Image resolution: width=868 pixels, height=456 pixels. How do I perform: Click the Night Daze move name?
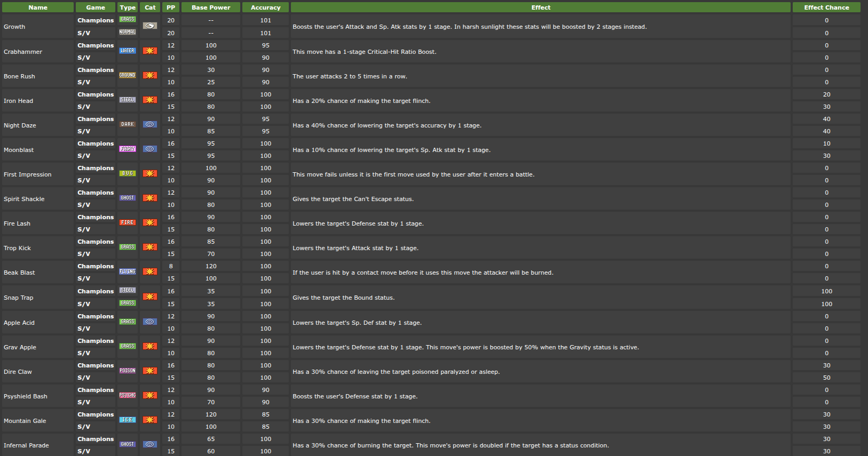click(20, 125)
